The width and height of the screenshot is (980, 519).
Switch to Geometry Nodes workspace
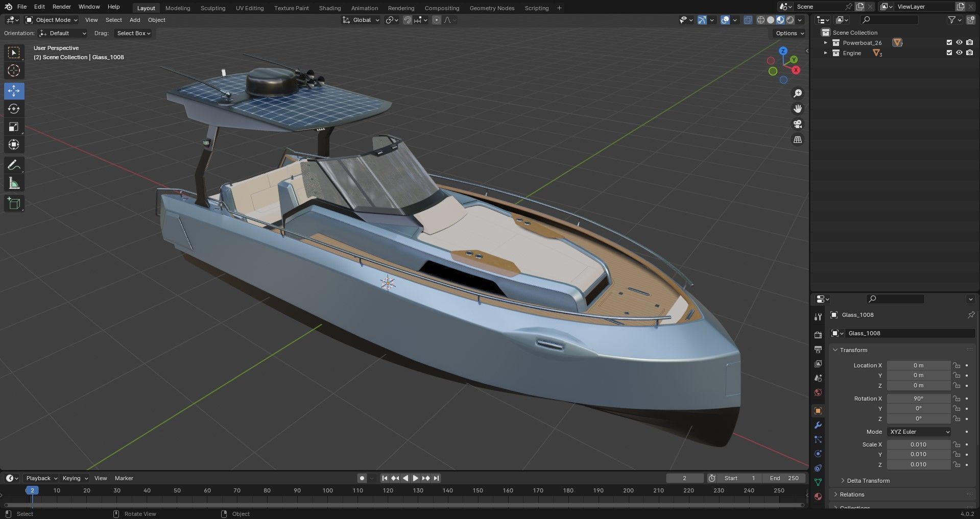point(492,8)
